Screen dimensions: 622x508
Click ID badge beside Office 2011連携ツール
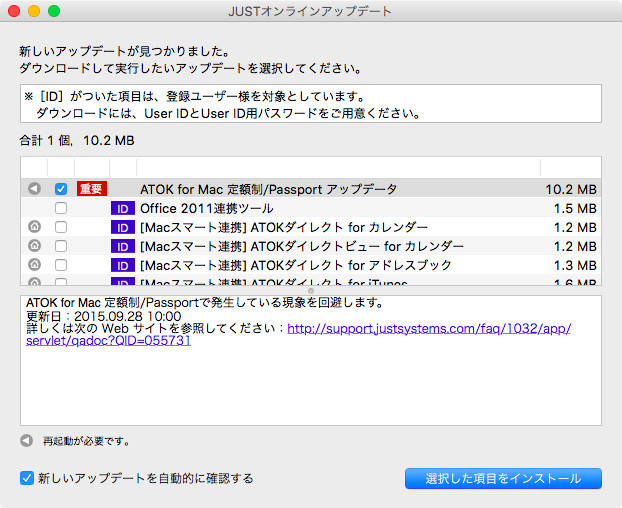[x=123, y=209]
